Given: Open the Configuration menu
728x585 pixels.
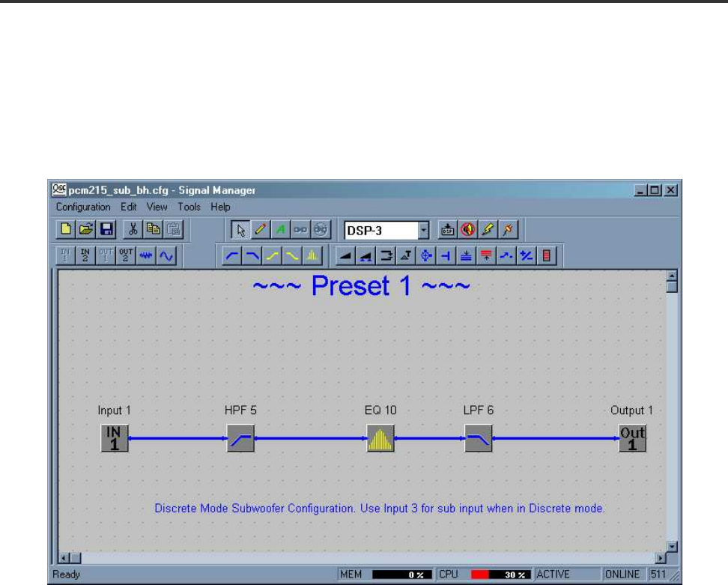Looking at the screenshot, I should click(83, 207).
